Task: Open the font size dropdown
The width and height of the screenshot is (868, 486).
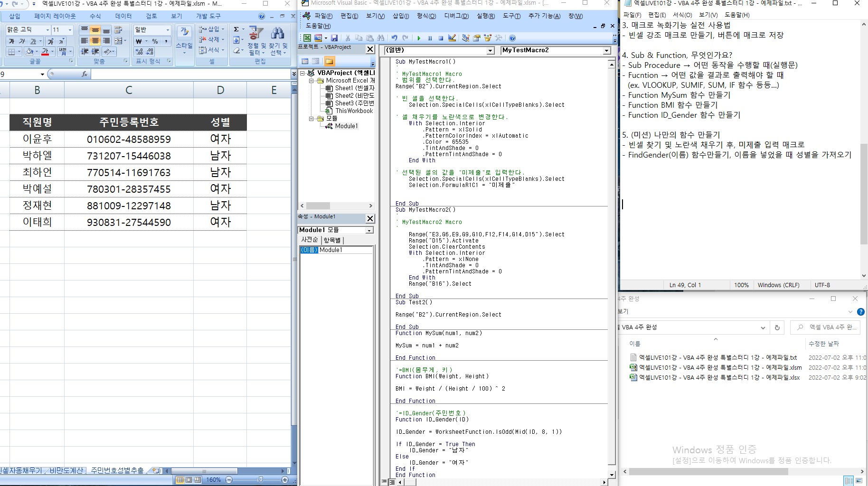Action: [x=70, y=30]
